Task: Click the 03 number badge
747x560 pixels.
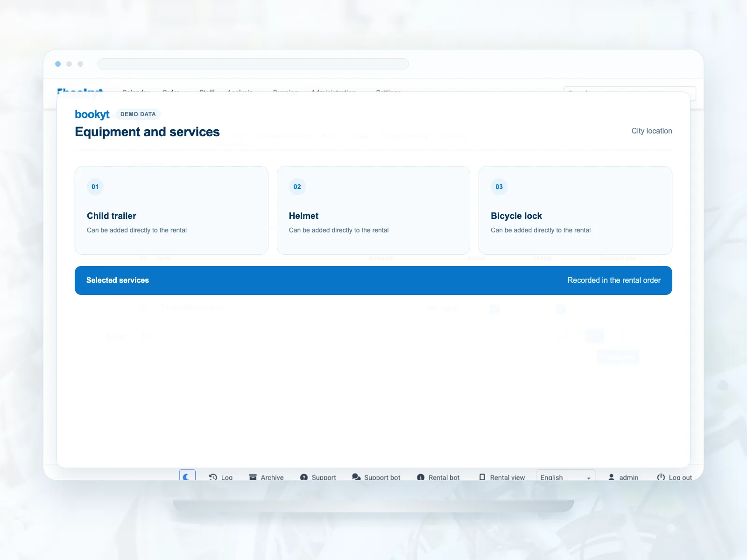Action: 499,187
